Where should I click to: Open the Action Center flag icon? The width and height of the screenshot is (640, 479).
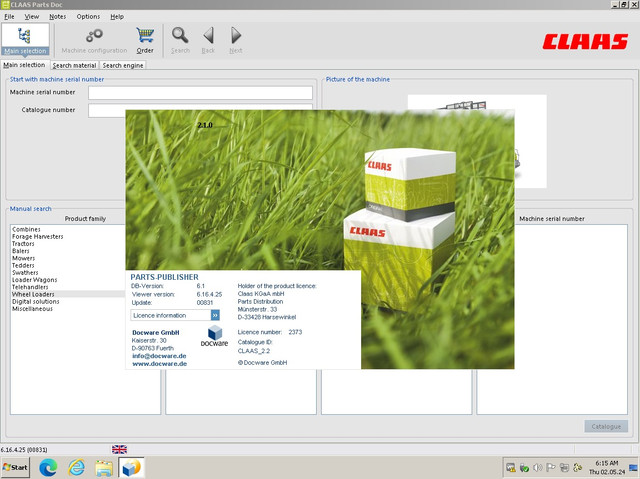(x=551, y=468)
